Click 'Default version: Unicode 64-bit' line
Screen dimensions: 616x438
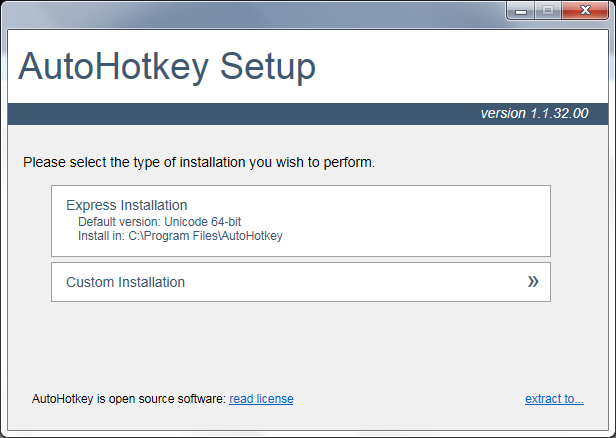(160, 222)
